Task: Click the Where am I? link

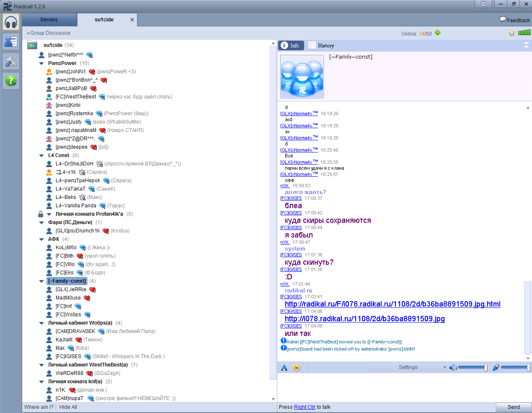Action: [39, 407]
